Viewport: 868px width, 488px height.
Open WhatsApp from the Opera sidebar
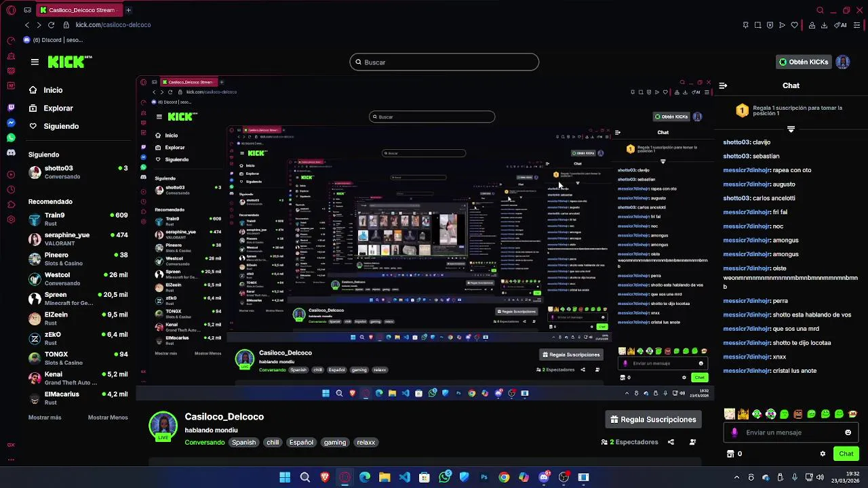[11, 138]
